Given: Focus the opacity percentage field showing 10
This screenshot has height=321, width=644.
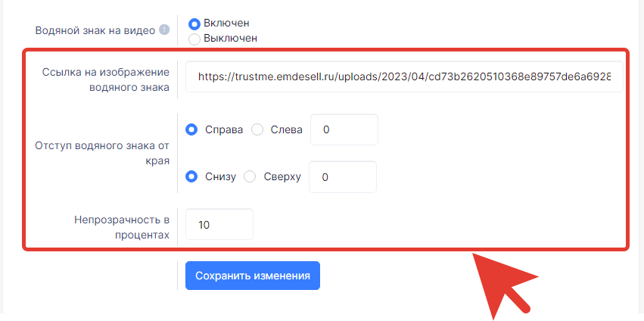Looking at the screenshot, I should coord(219,224).
